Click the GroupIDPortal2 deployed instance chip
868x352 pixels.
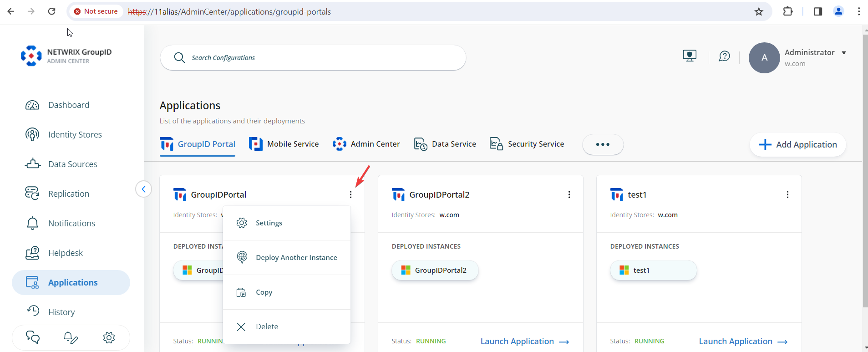point(435,270)
